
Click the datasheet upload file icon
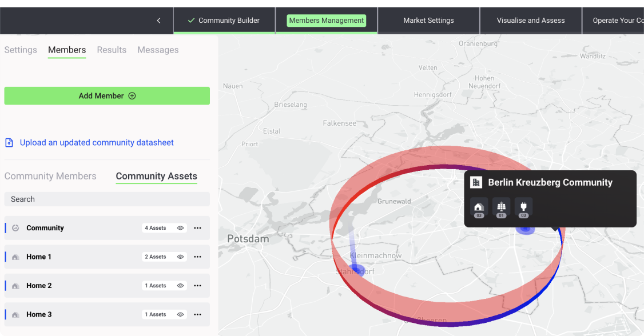tap(9, 143)
